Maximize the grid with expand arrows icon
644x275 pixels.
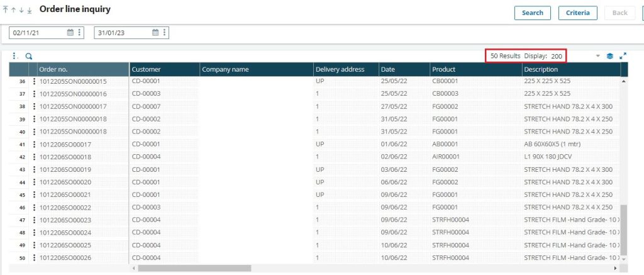(623, 56)
